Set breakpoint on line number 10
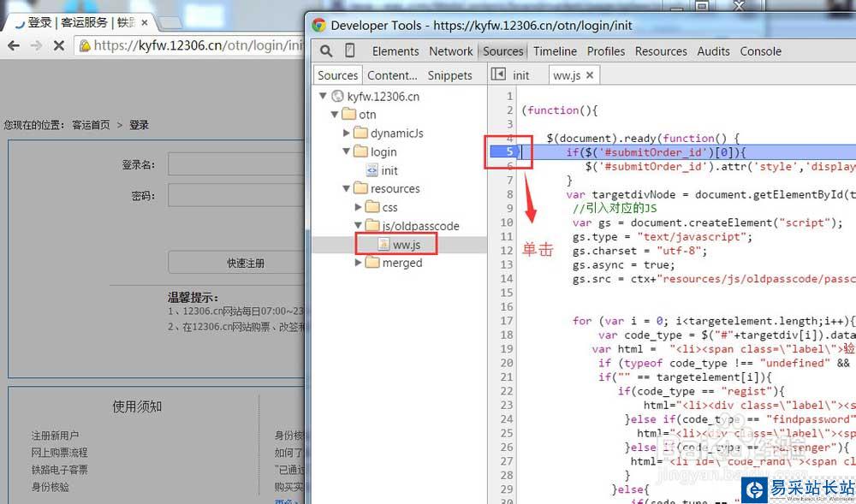The image size is (856, 504). (507, 222)
